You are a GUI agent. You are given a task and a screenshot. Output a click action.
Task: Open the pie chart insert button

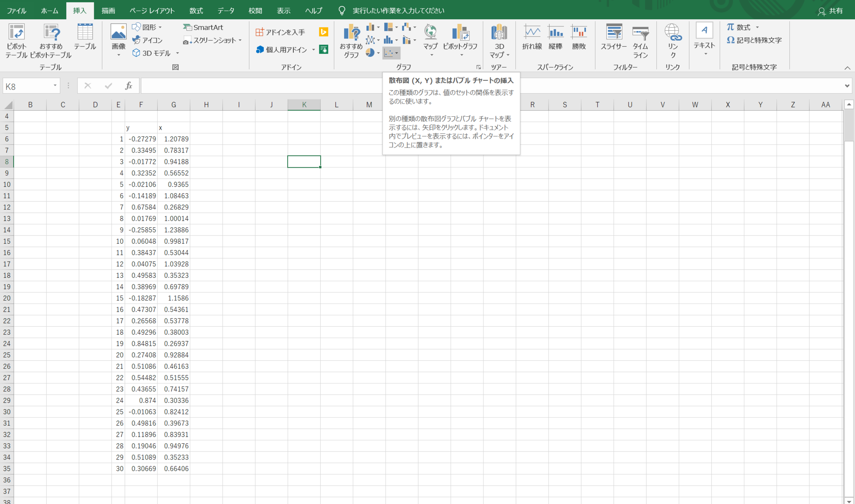tap(370, 53)
